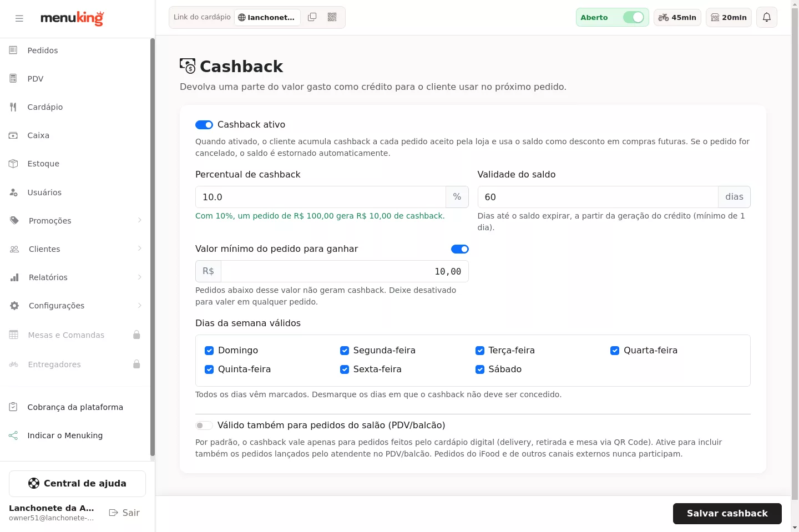This screenshot has height=532, width=799.
Task: Focus the Validade do saldo field
Action: pyautogui.click(x=598, y=197)
